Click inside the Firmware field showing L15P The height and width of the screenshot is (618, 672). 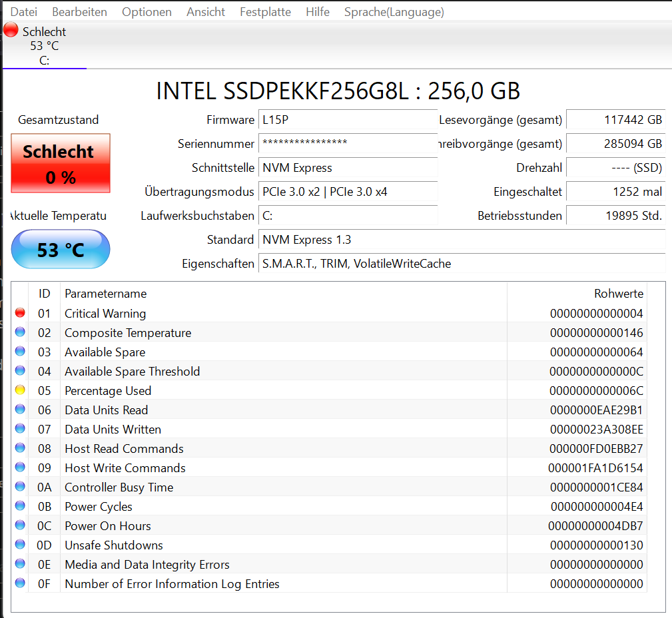(x=346, y=120)
